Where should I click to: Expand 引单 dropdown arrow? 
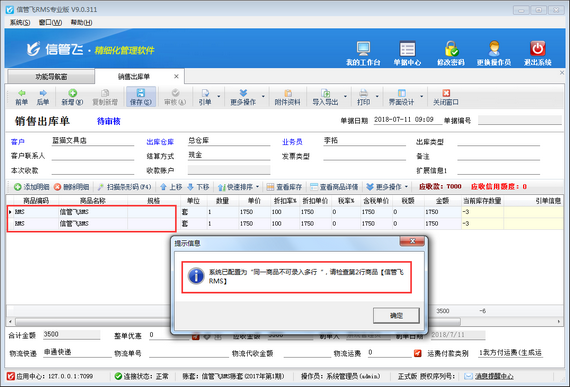pyautogui.click(x=218, y=97)
